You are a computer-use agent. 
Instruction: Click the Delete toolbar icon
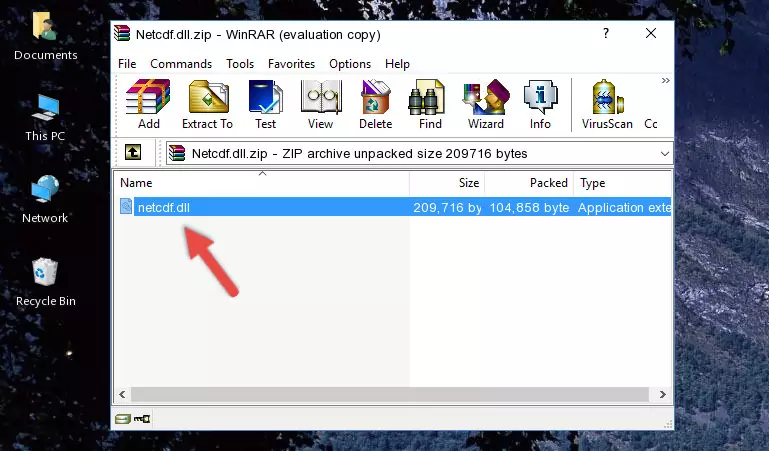375,104
